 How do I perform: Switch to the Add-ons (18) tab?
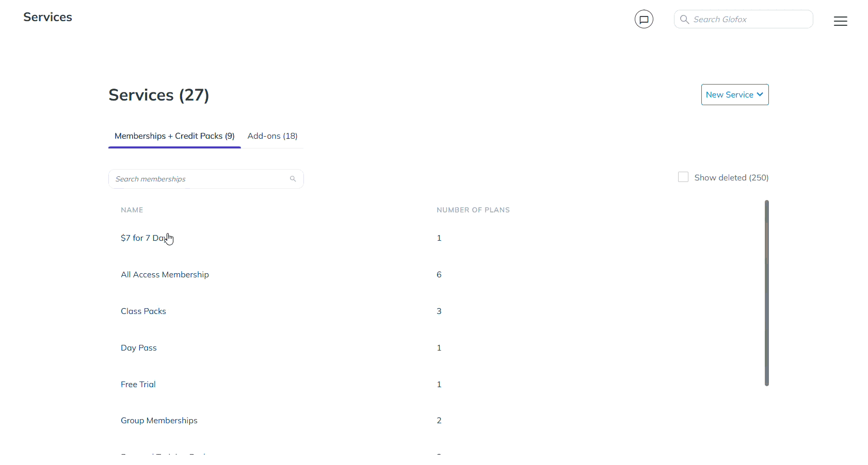[x=272, y=136]
